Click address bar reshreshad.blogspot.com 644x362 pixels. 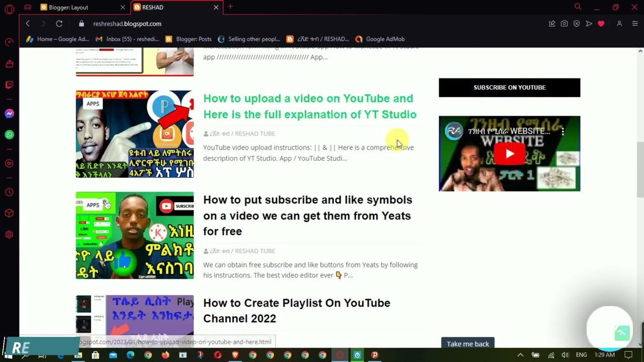(127, 24)
